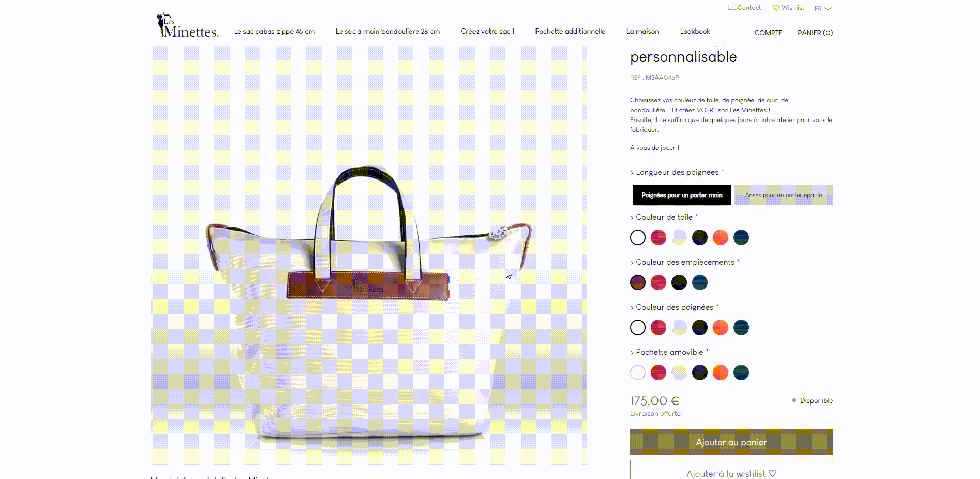Open the Les Minettes logo homepage
This screenshot has height=479, width=980.
coord(187,25)
